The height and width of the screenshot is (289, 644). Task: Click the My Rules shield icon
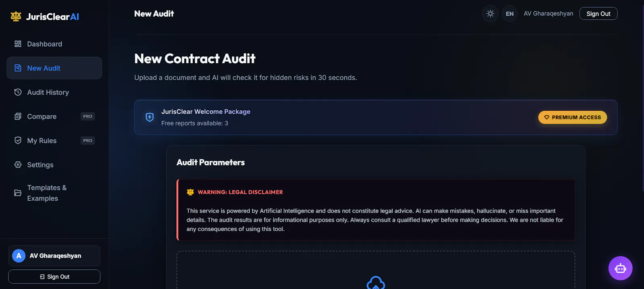click(x=18, y=140)
